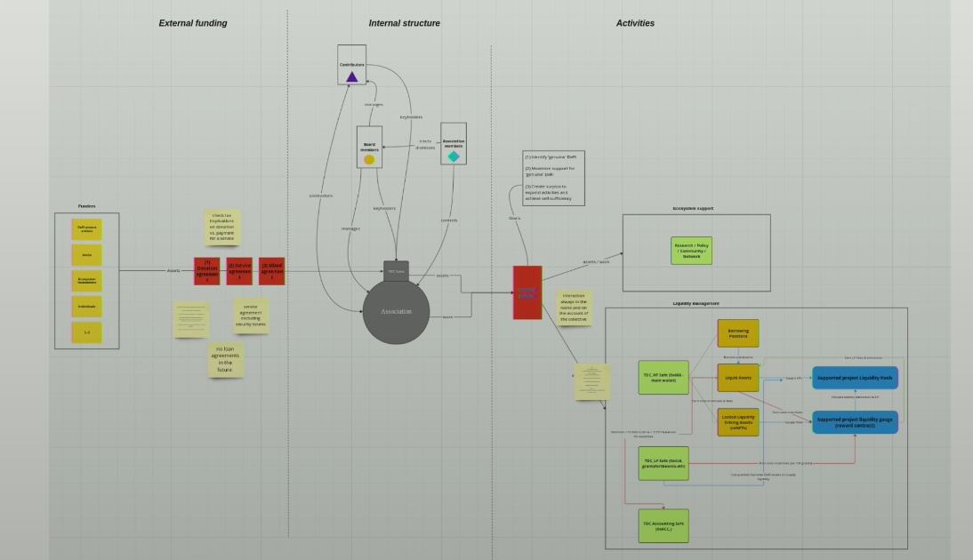The image size is (973, 560).
Task: Select the 'check tax implications' sticky note
Action: pos(222,227)
